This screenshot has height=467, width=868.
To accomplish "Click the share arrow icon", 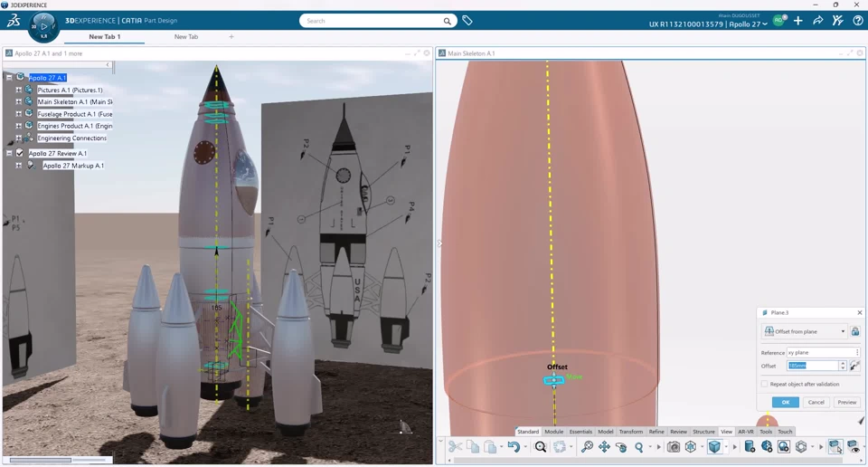I will [817, 21].
